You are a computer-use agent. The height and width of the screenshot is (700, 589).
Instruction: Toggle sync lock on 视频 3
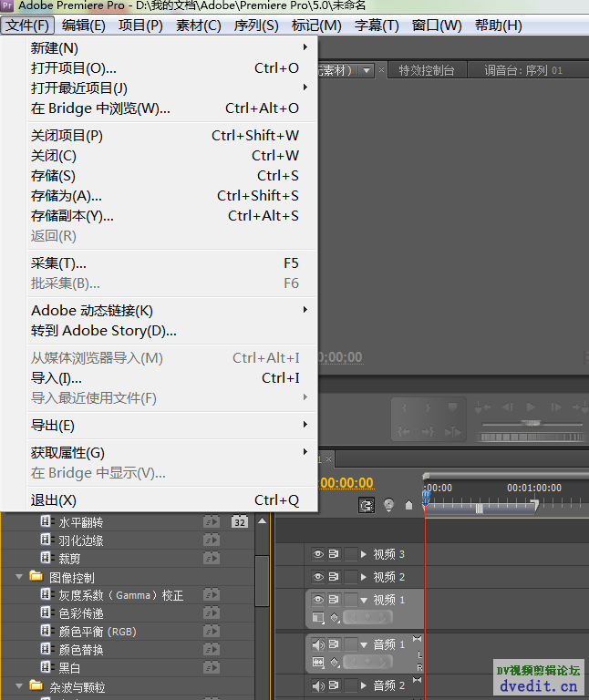(x=334, y=554)
